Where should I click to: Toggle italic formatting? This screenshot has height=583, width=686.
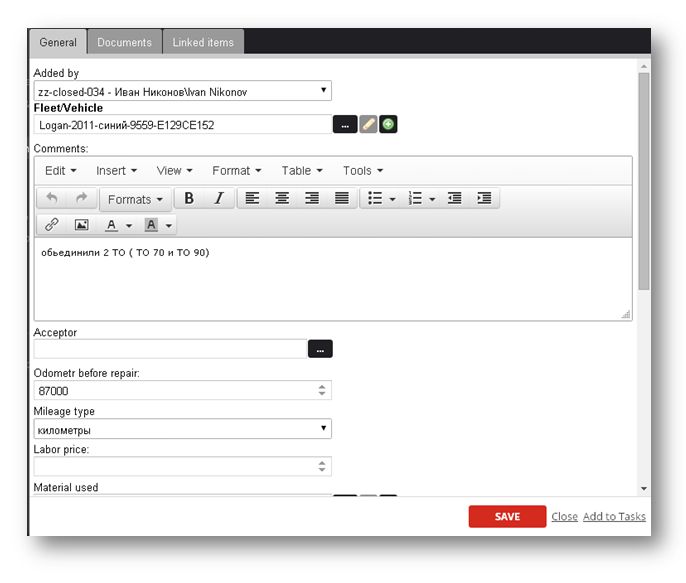pos(219,199)
